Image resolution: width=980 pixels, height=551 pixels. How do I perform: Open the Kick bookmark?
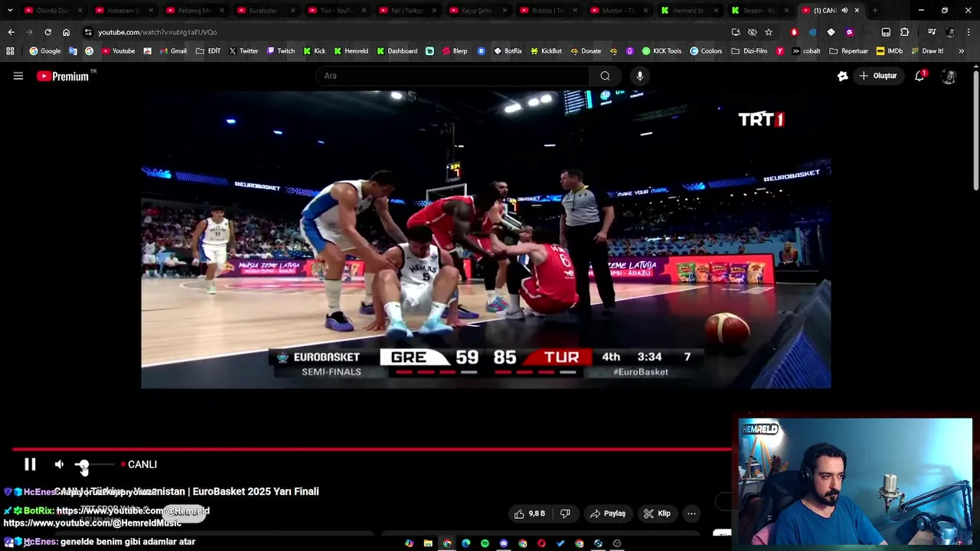(x=315, y=51)
